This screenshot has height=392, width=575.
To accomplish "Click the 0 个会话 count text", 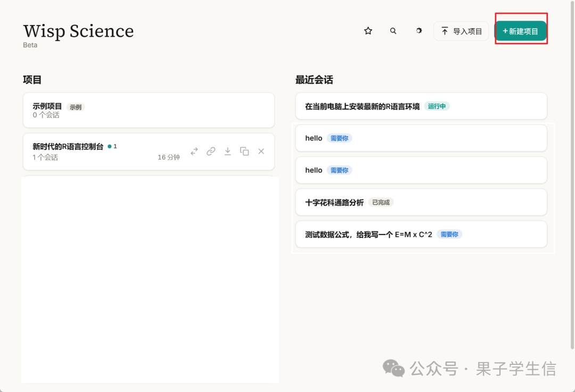I will point(46,115).
